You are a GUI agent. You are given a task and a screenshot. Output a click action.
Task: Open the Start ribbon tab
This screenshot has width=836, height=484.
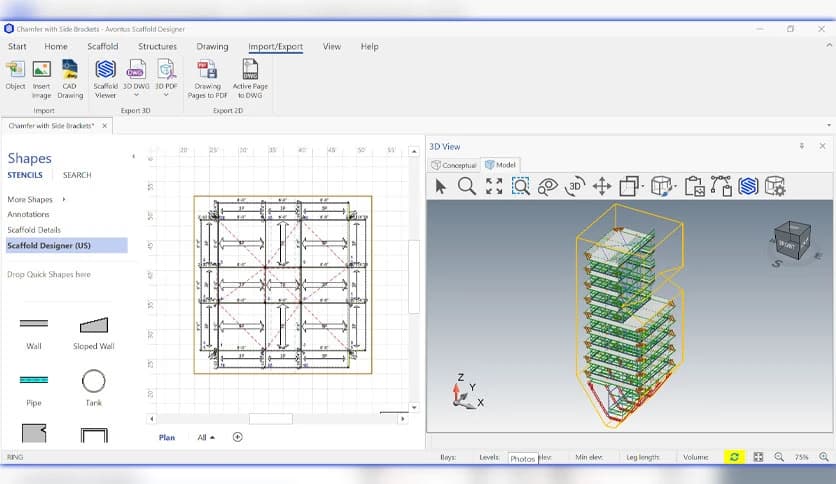(17, 46)
